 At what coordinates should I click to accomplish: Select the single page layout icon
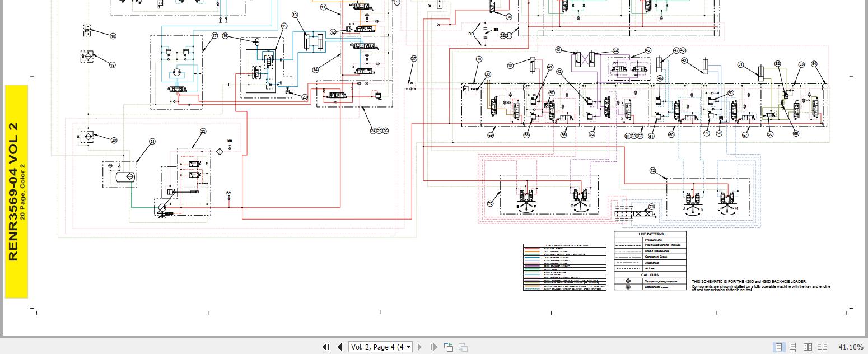coord(778,347)
